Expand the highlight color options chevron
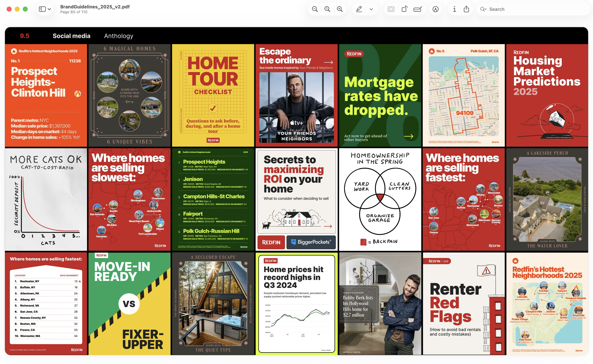 point(371,9)
